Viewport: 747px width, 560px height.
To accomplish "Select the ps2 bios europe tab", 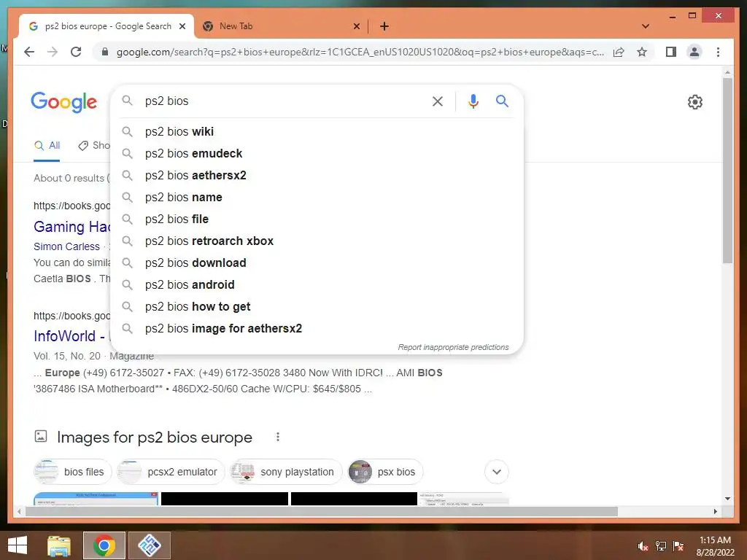I will pos(107,26).
